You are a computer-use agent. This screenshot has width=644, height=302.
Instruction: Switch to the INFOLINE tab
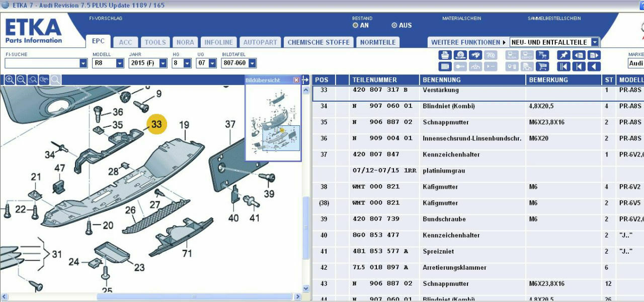tap(219, 42)
